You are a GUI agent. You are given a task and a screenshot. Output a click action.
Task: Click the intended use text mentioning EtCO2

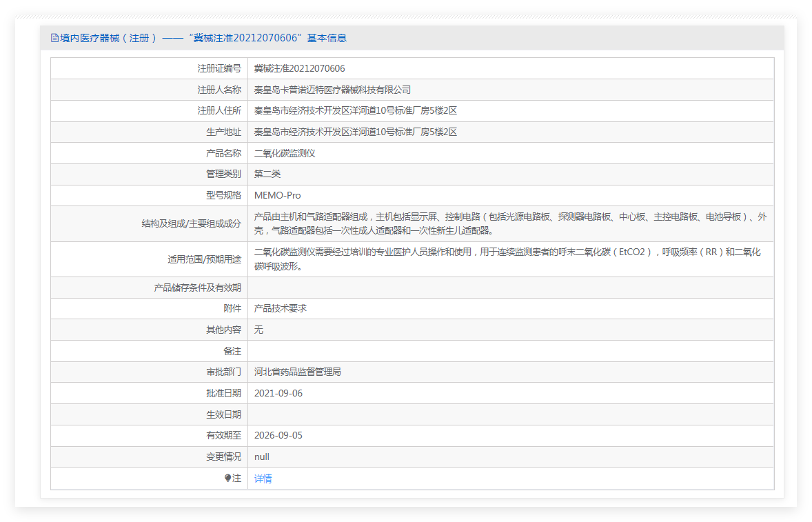coord(507,259)
